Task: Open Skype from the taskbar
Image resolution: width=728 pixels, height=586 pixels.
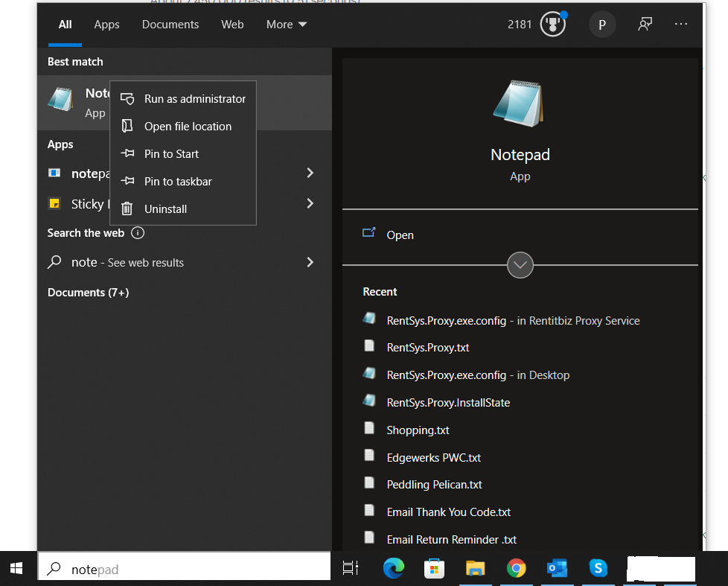Action: 598,568
